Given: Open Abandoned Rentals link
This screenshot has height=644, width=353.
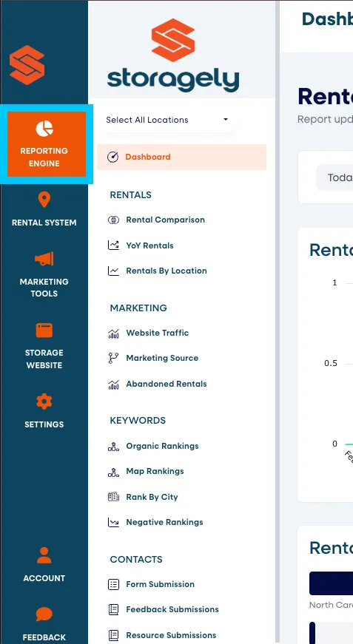Looking at the screenshot, I should point(167,384).
